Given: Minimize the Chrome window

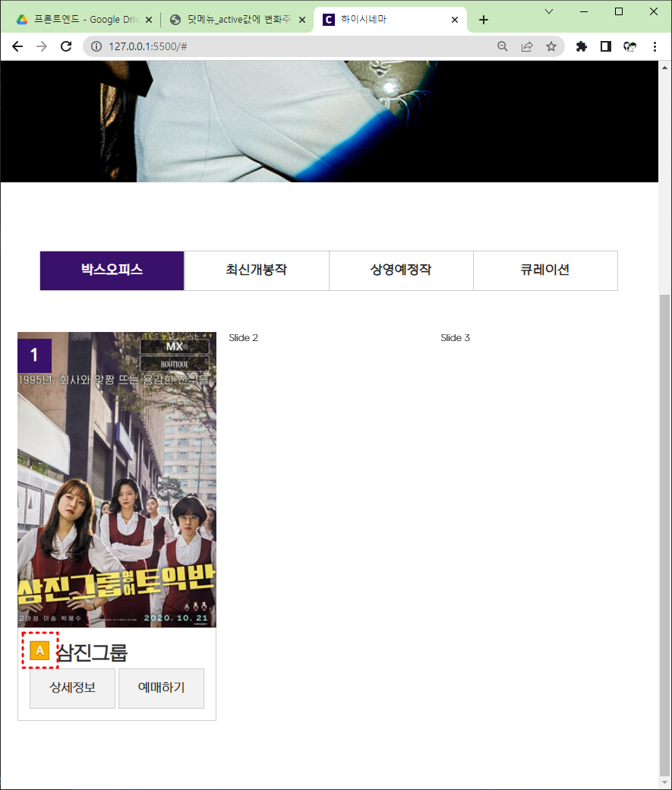Looking at the screenshot, I should (x=584, y=11).
